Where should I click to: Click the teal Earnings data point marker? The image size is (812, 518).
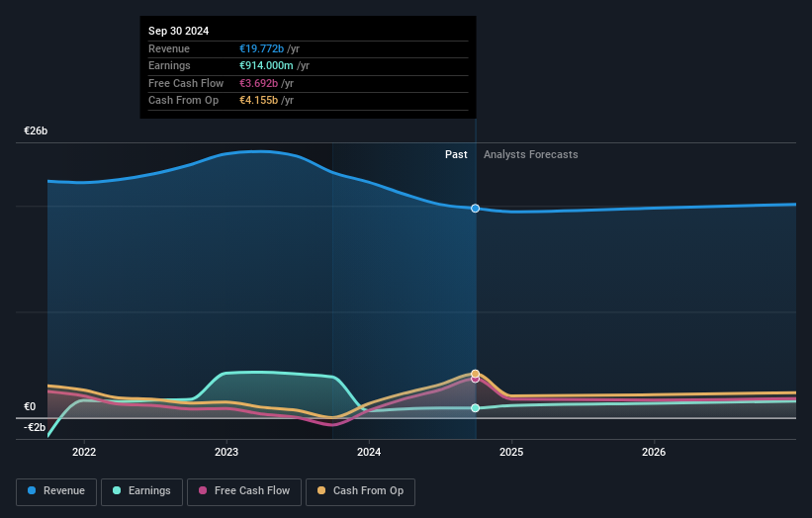coord(475,407)
